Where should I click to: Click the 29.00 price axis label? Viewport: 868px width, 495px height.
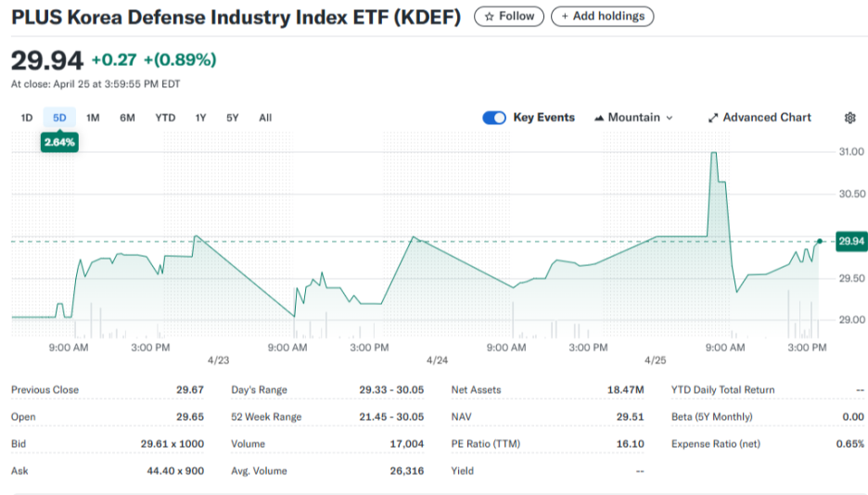click(852, 320)
